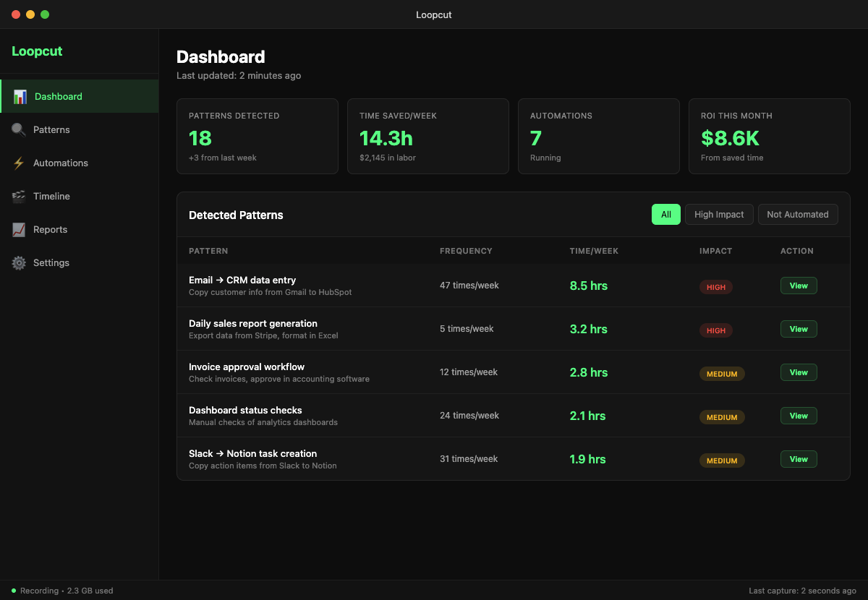Click the Automations lightning bolt icon
The image size is (868, 600).
[x=18, y=163]
